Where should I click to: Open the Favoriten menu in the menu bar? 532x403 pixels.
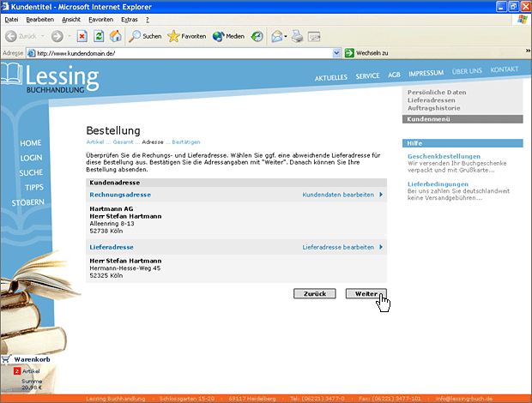click(x=100, y=20)
